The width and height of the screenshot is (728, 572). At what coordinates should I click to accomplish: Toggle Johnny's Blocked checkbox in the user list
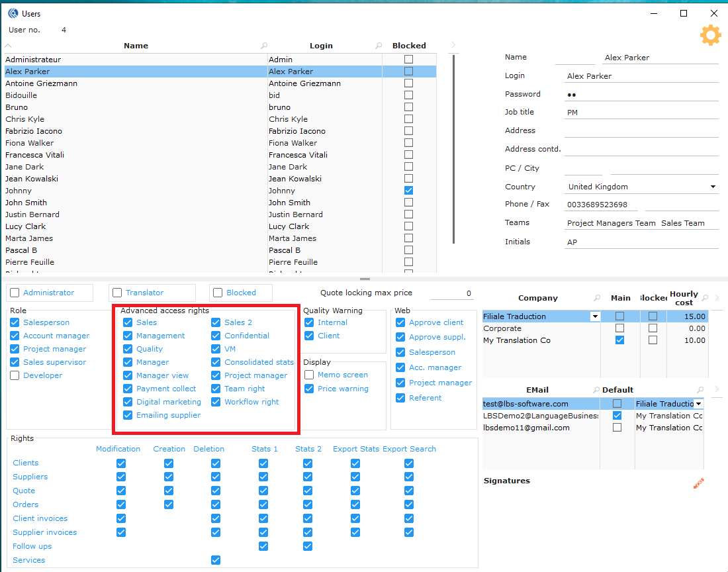click(408, 191)
